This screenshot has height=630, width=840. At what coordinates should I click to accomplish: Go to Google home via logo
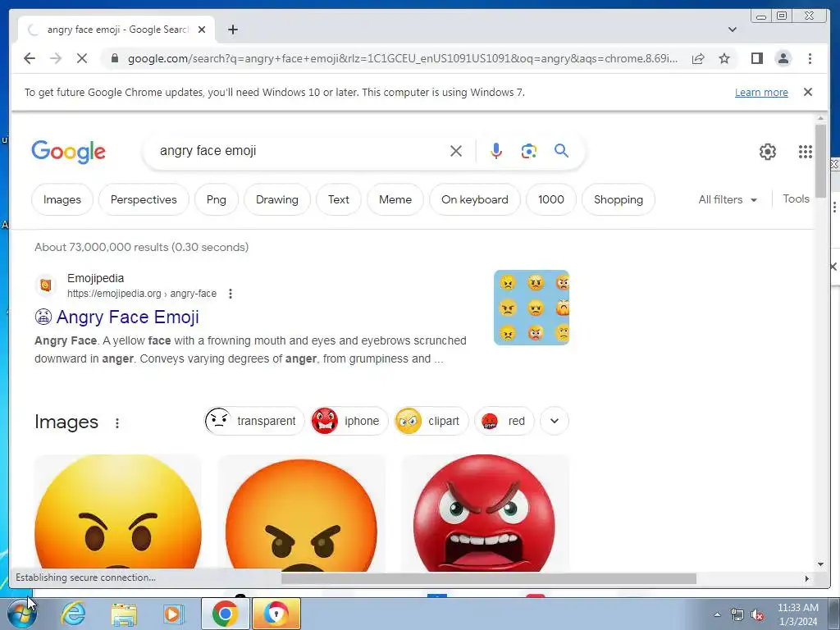click(x=69, y=152)
